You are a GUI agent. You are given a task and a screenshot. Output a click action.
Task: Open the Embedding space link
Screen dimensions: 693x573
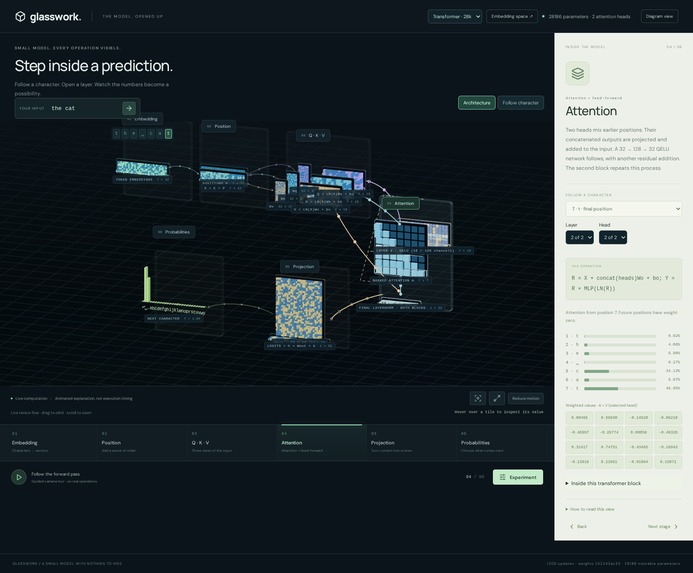pyautogui.click(x=512, y=16)
